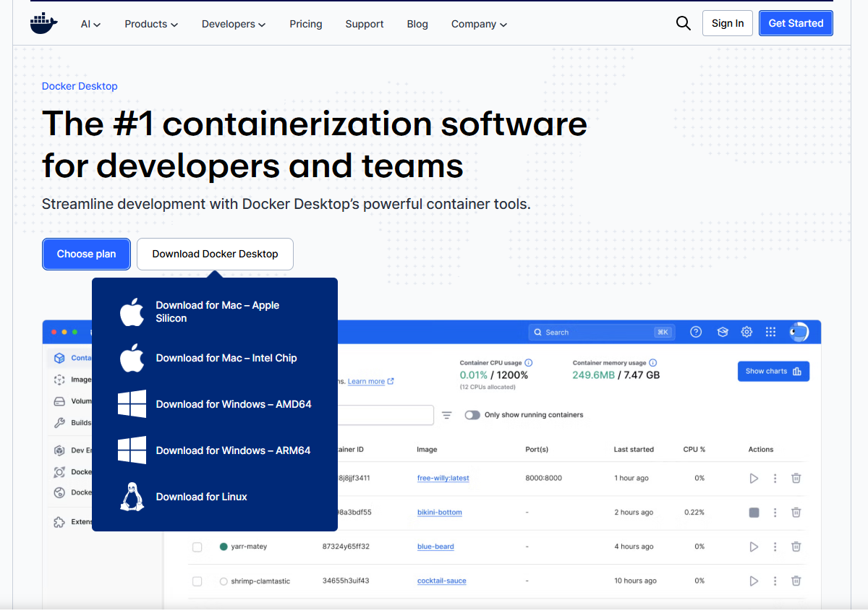Click the Show charts button
The image size is (868, 616).
(x=773, y=371)
